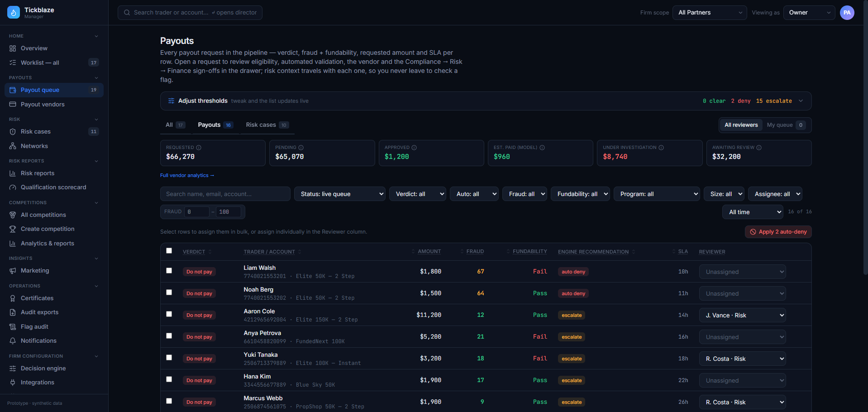Open the PA user avatar
Screen dimensions: 868x412
[847, 13]
